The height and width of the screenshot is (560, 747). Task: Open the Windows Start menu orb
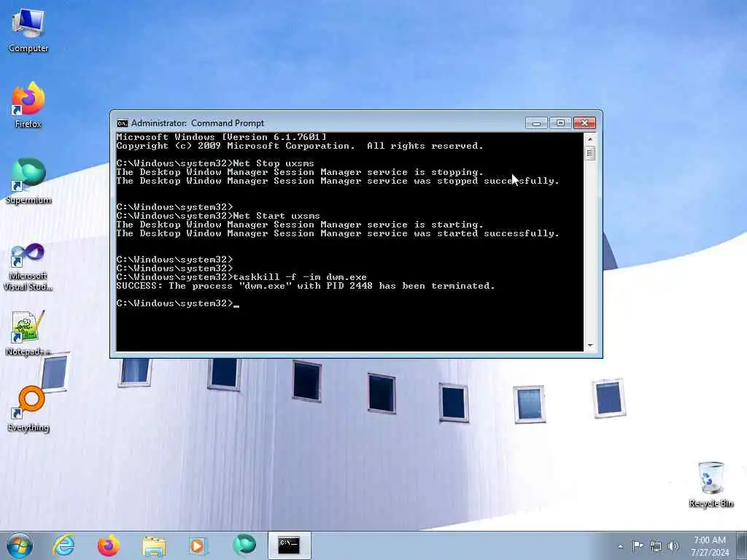(20, 545)
